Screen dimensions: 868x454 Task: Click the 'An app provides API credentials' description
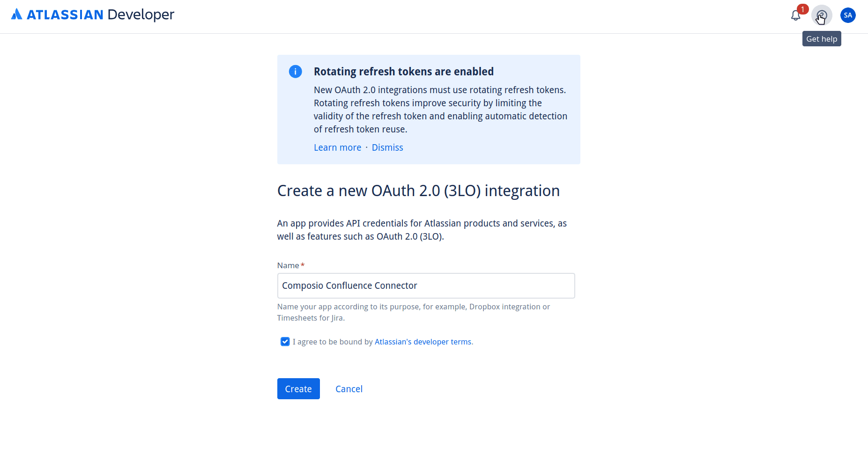(422, 230)
